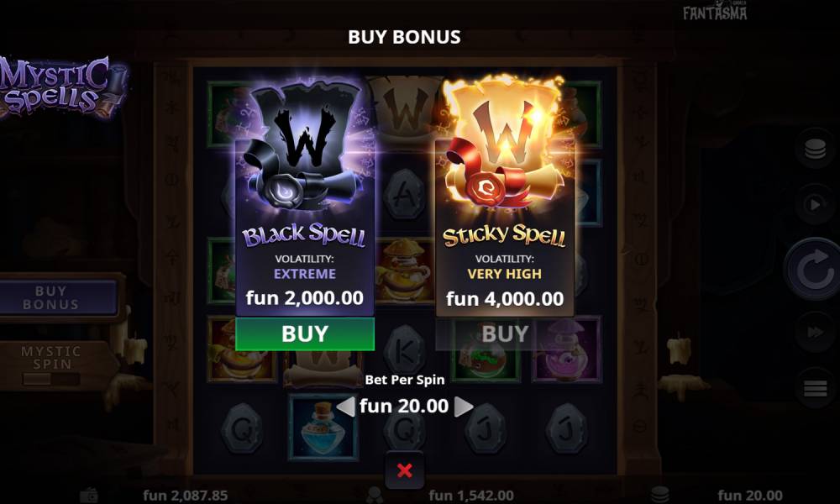Toggle the Mystic Spin switch
This screenshot has height=504, width=840.
[x=51, y=379]
